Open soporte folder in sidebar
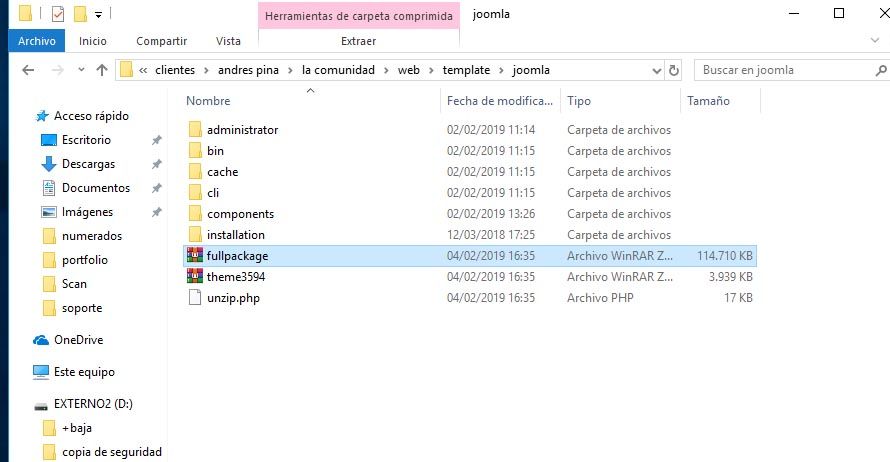 tap(82, 308)
